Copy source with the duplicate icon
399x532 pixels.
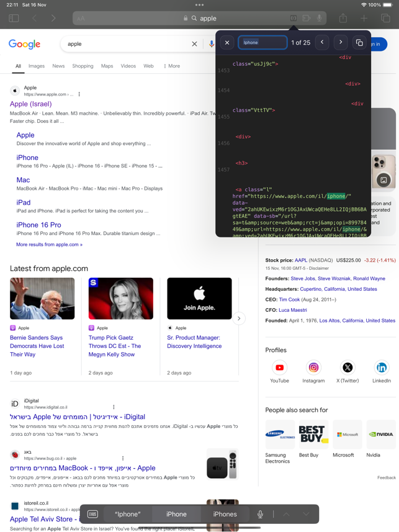(x=359, y=42)
